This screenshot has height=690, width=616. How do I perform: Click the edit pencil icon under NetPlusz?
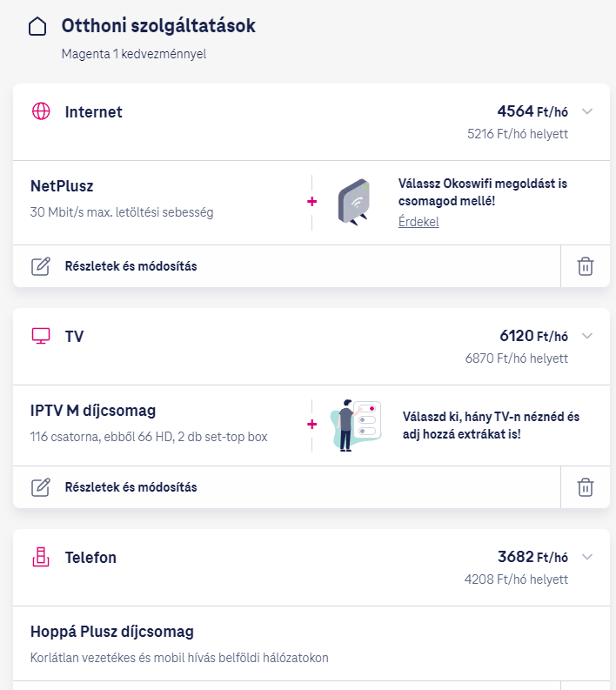41,266
